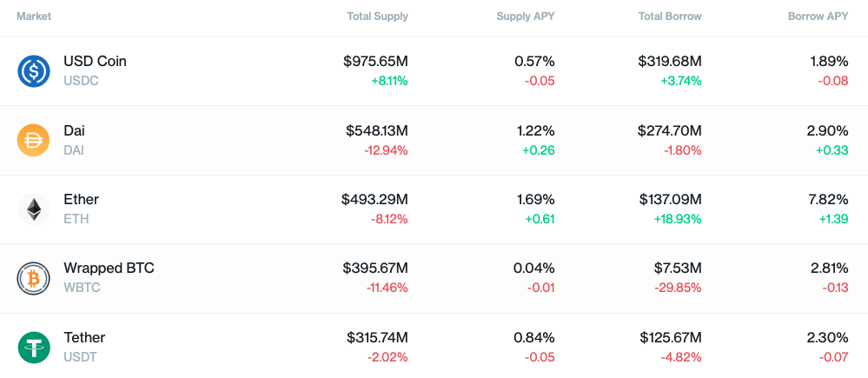Screen dimensions: 868x378
Task: Open the Tether market name
Action: click(x=84, y=337)
